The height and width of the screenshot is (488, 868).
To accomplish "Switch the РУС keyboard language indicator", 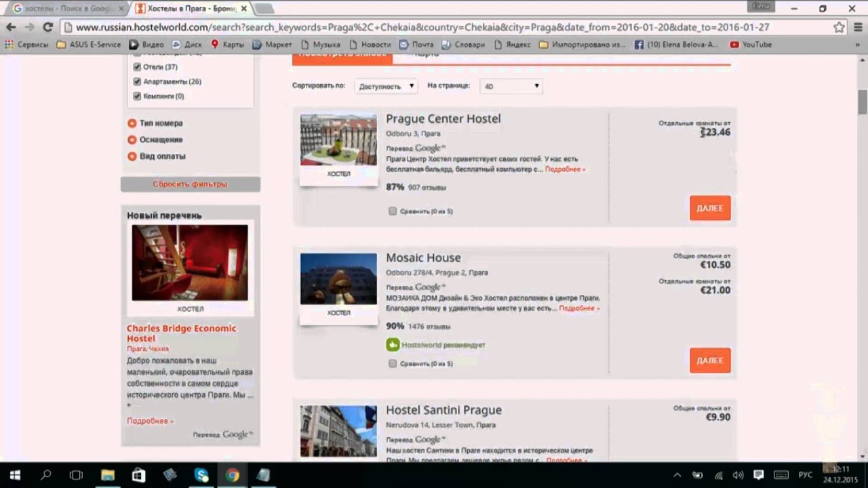I will point(805,475).
